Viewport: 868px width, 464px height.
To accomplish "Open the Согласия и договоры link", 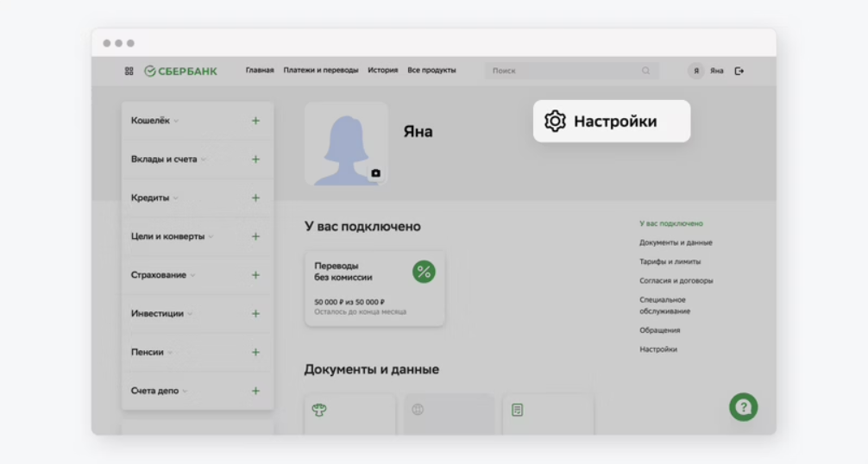I will 676,280.
